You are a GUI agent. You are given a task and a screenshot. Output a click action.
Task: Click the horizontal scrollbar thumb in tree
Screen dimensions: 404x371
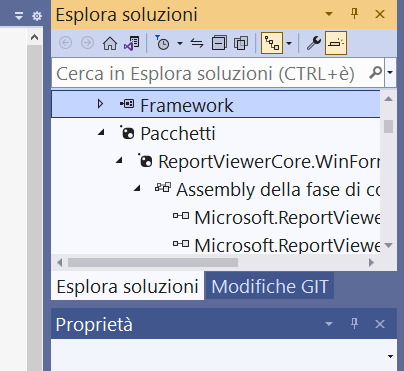(153, 263)
